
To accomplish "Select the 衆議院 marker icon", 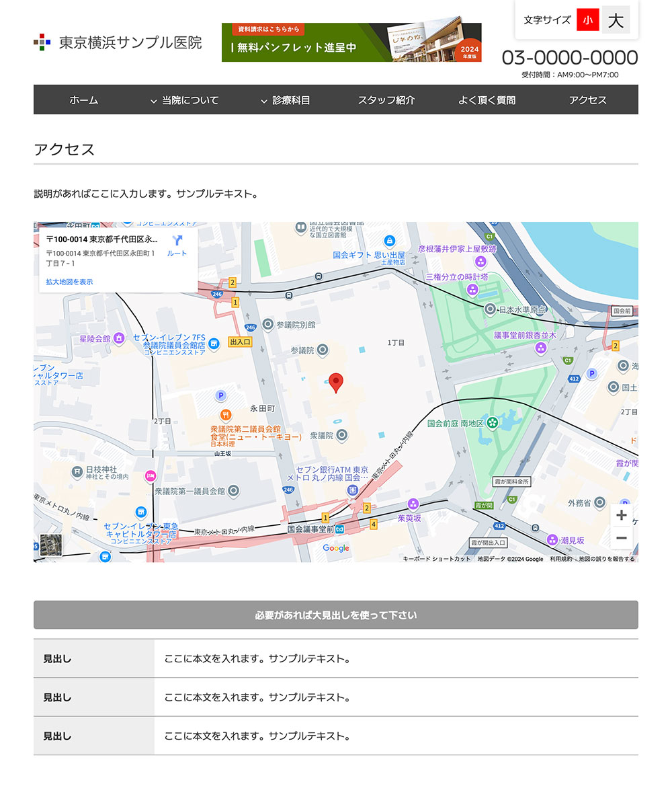I will click(x=342, y=435).
